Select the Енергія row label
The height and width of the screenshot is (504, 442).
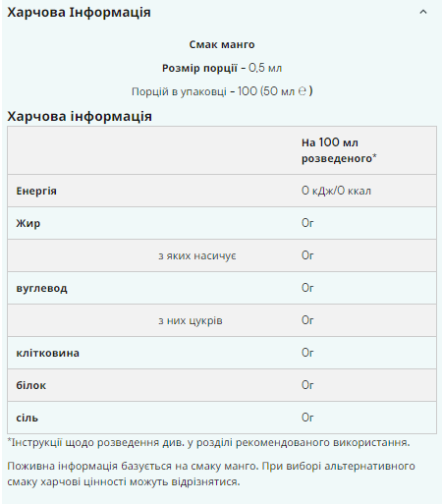point(36,191)
